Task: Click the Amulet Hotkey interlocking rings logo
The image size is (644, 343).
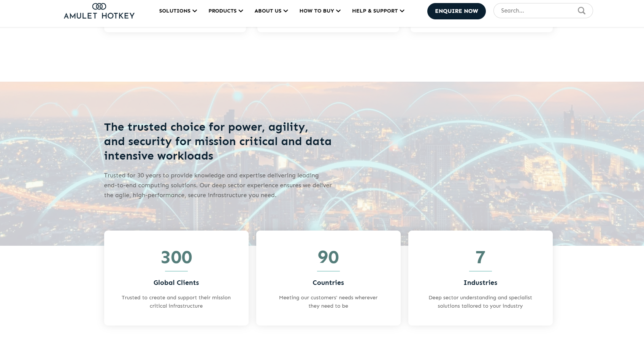Action: pyautogui.click(x=99, y=6)
